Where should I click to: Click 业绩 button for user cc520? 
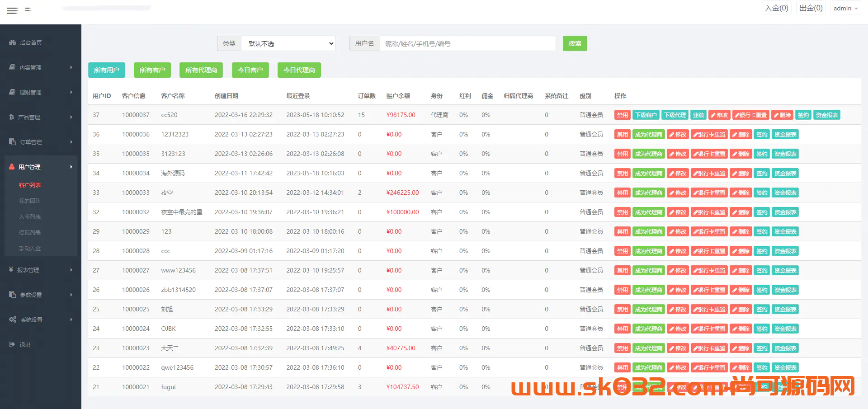(698, 115)
